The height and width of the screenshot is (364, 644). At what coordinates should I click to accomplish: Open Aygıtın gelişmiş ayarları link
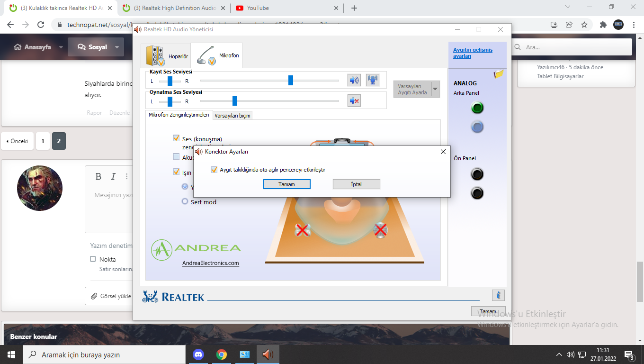(x=473, y=53)
